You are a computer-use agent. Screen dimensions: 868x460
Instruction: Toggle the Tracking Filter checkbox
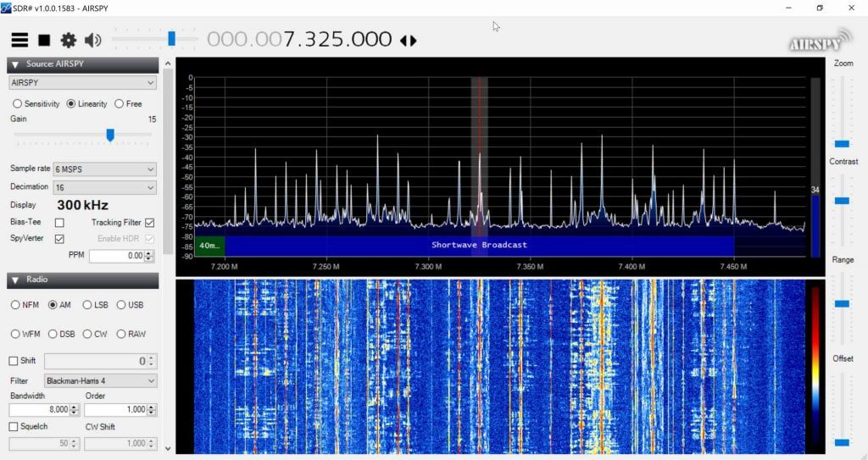(150, 223)
